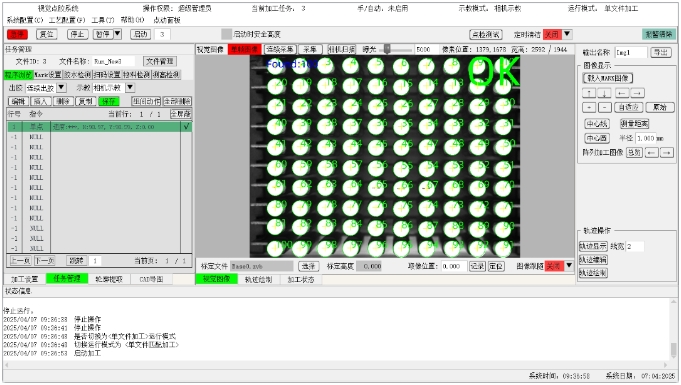This screenshot has width=681, height=385.
Task: Toggle the red emergency stop button in toolbar
Action: pos(18,34)
